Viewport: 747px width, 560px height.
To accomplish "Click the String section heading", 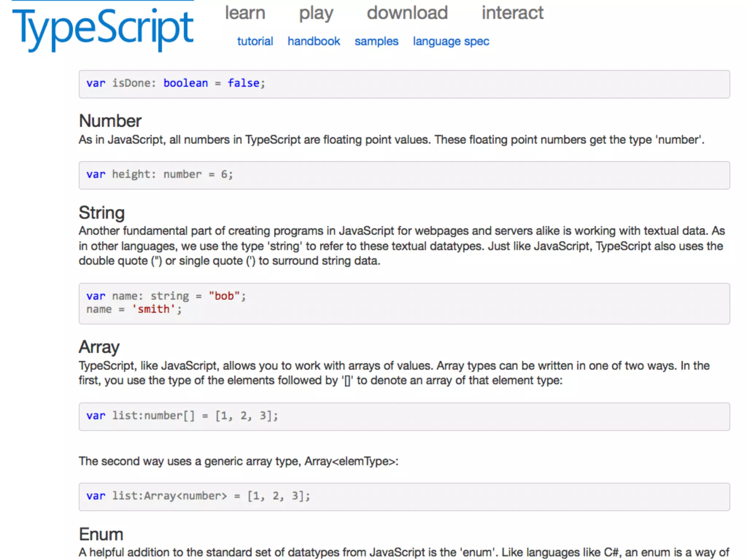I will point(102,213).
